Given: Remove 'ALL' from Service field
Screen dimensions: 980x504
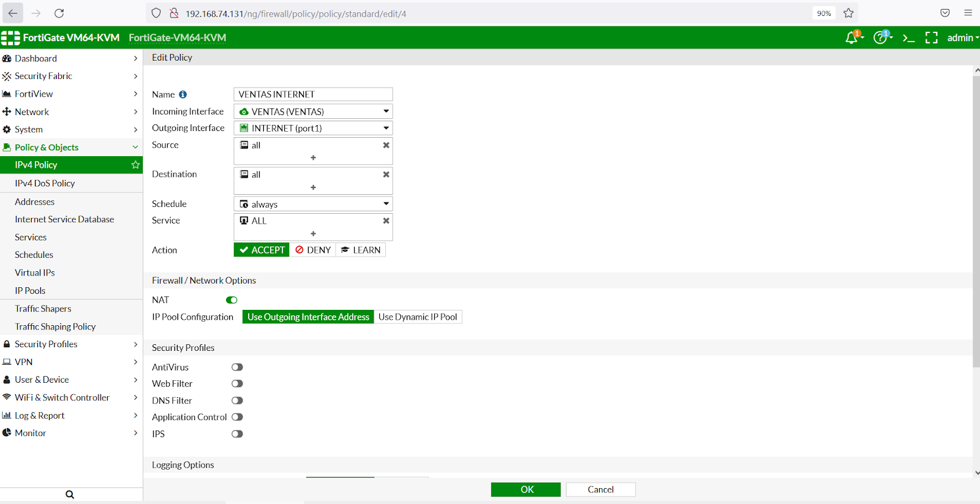Looking at the screenshot, I should 386,220.
